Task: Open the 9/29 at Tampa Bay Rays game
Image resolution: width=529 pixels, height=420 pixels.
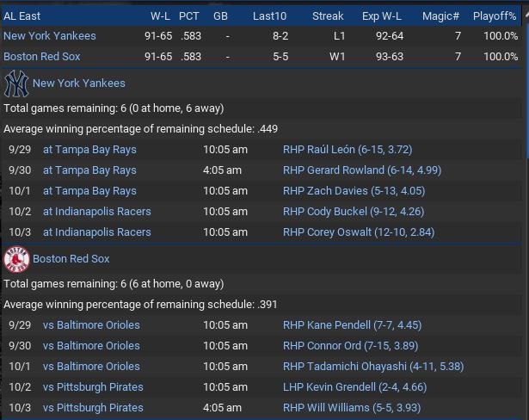Action: point(89,150)
